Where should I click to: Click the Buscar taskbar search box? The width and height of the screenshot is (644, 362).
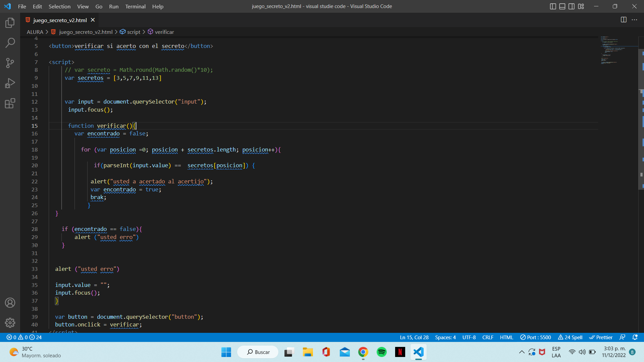pos(258,352)
